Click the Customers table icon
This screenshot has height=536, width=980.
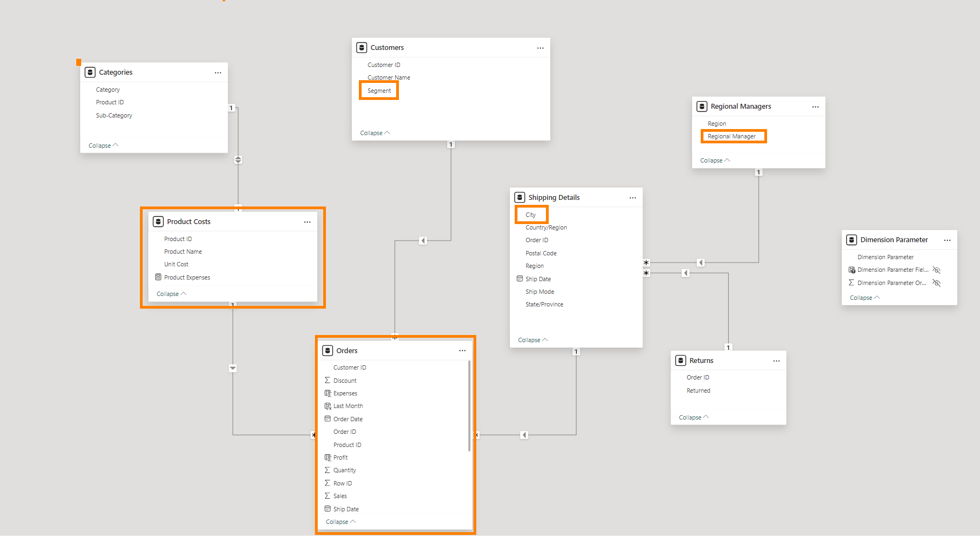[362, 48]
